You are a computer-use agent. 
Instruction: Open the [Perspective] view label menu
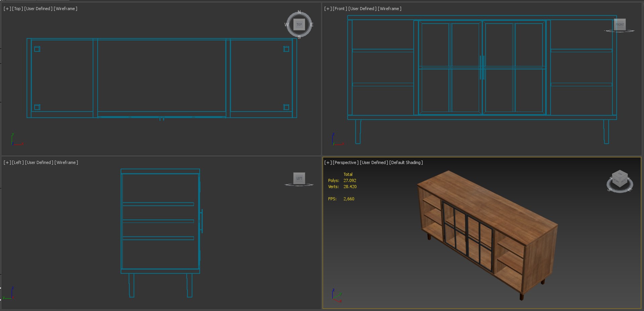tap(345, 163)
